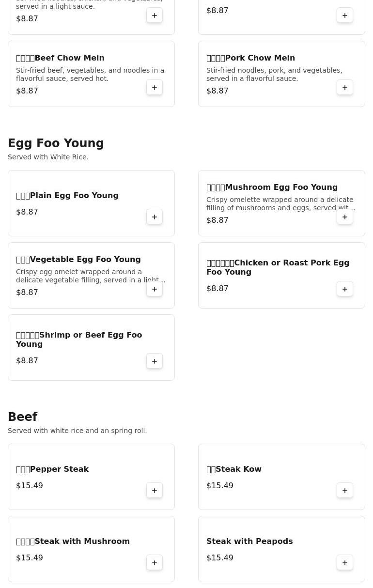Click plus button for Pepper Steak
373x588 pixels.
(155, 491)
